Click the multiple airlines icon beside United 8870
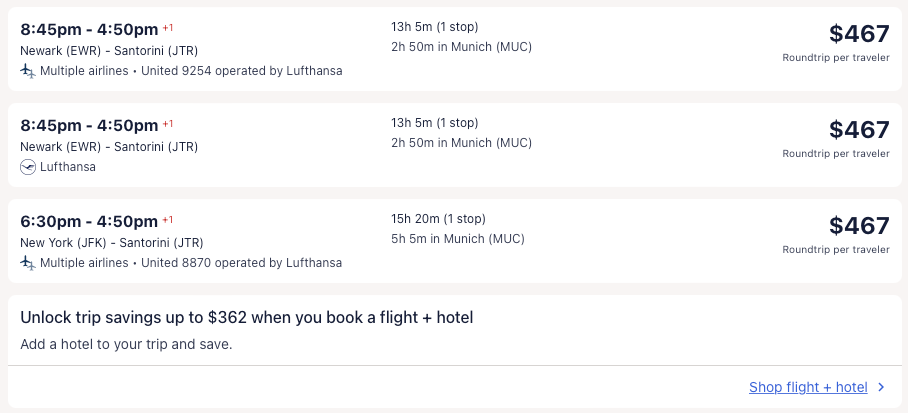 [x=27, y=263]
